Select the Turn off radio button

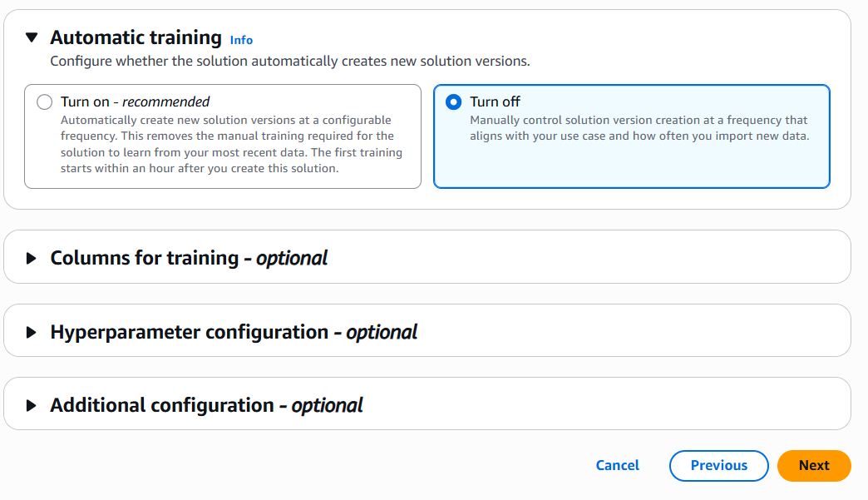click(453, 102)
